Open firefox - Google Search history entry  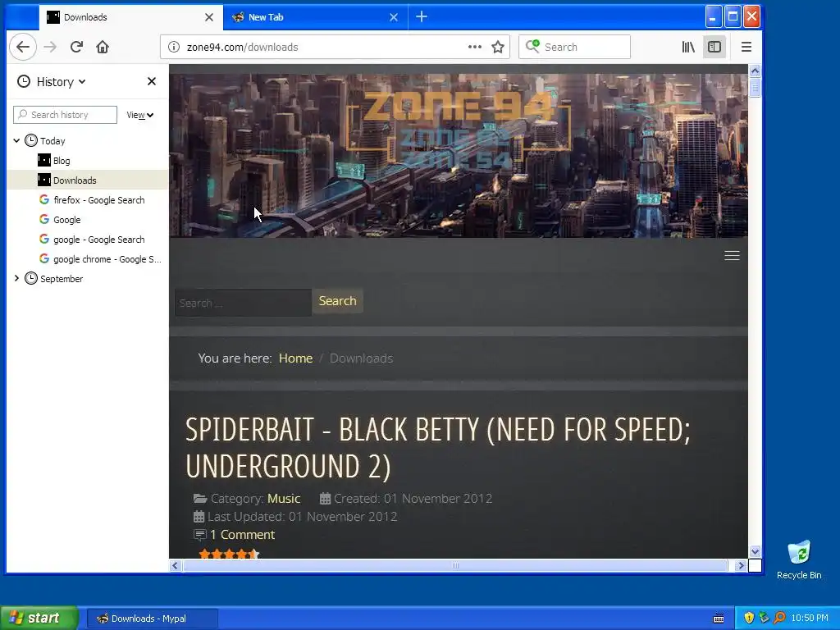87,200
